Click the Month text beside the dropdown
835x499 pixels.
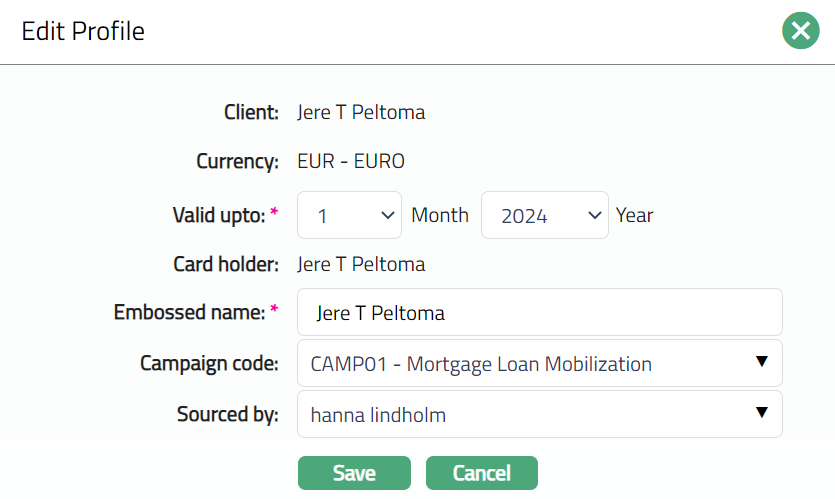(x=440, y=215)
